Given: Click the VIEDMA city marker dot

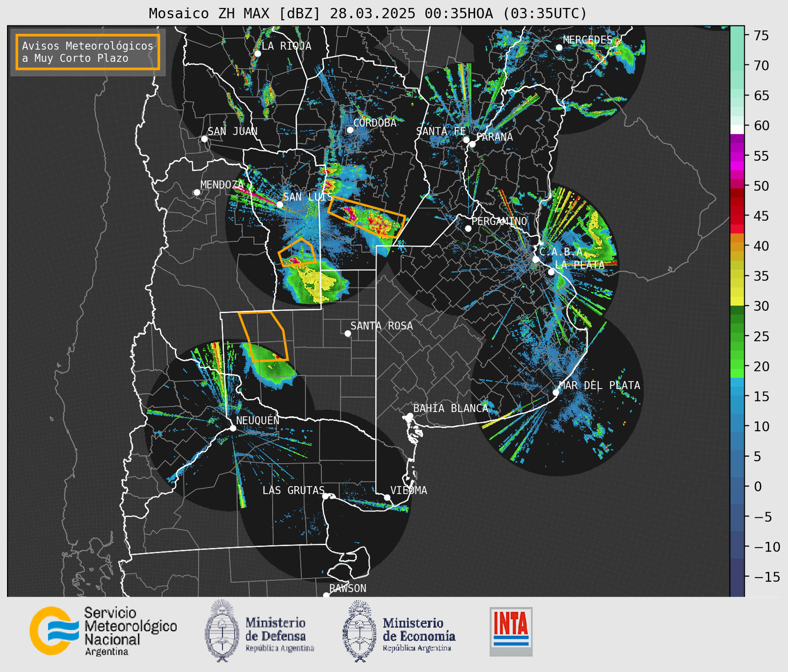Looking at the screenshot, I should (x=387, y=497).
